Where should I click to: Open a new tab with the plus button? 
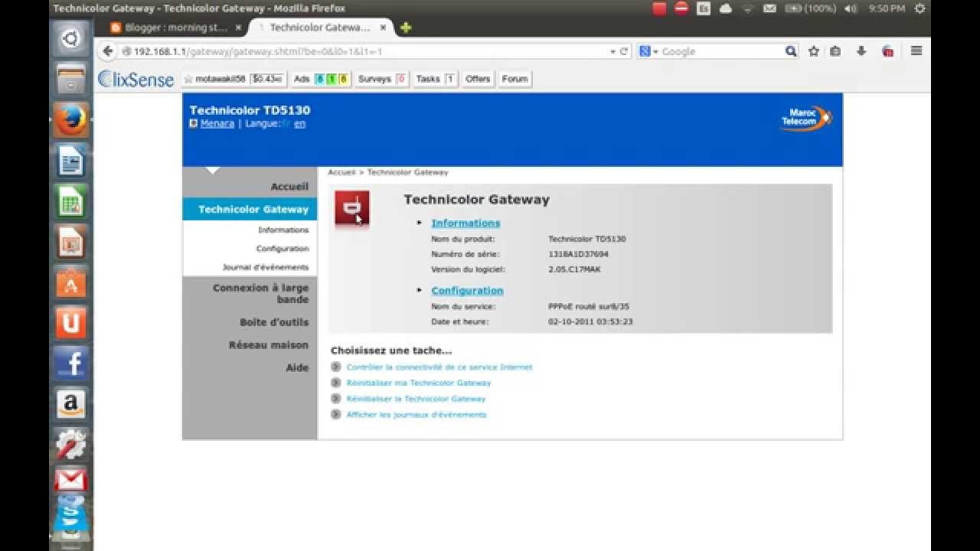click(406, 28)
